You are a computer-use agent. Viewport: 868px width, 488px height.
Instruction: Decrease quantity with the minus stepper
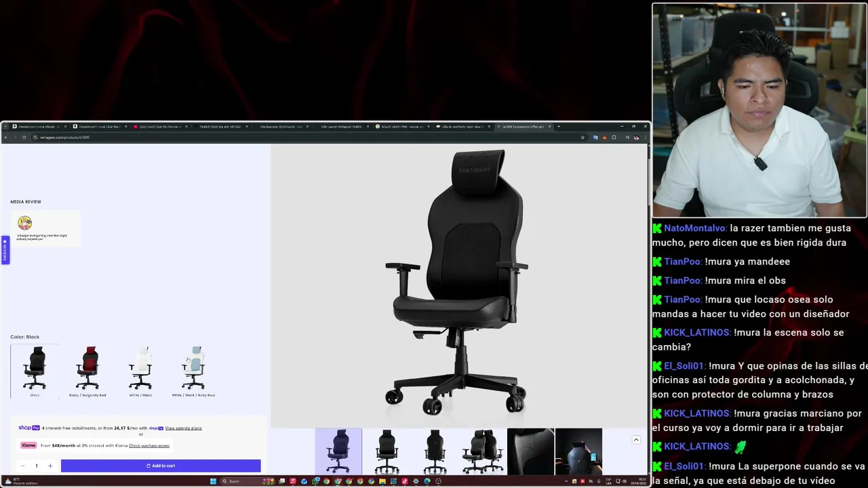22,466
